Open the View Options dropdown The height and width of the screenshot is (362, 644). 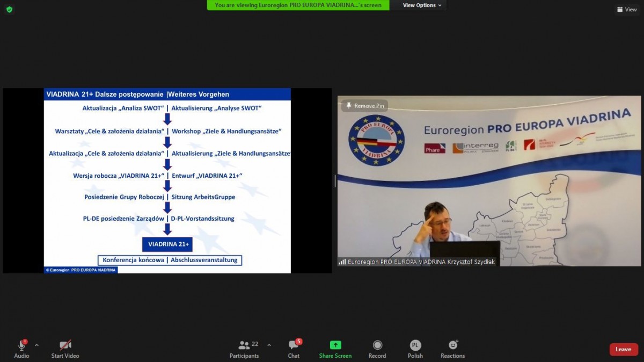(x=422, y=5)
